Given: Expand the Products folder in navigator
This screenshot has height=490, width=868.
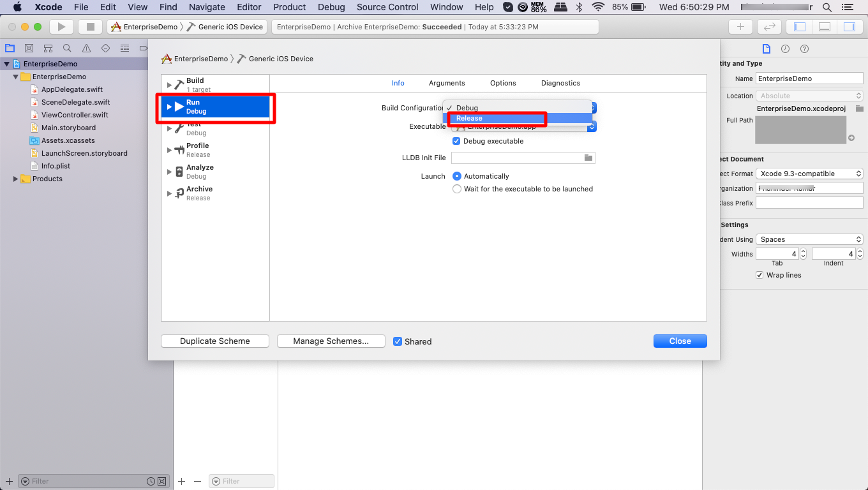Looking at the screenshot, I should (15, 179).
